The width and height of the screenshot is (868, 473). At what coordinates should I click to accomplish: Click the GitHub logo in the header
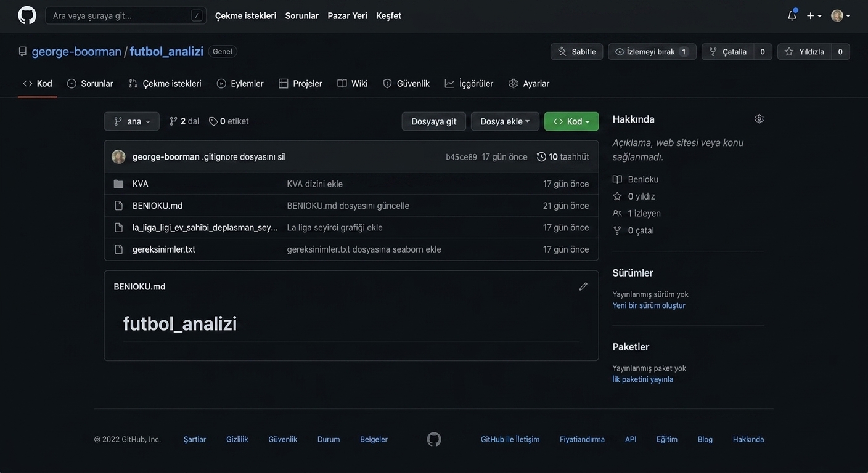(27, 15)
